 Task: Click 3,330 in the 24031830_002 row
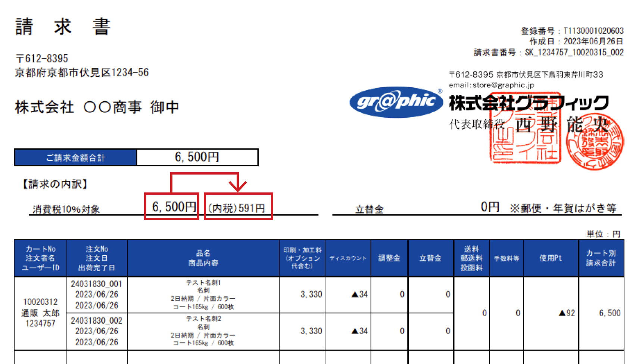click(x=311, y=331)
